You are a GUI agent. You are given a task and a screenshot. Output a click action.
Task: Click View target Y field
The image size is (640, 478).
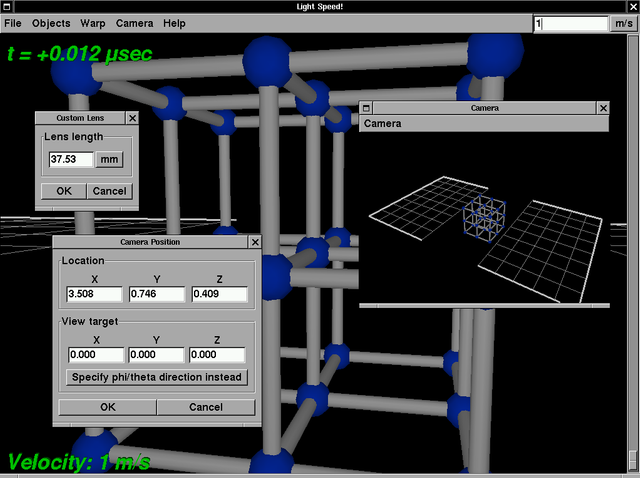coord(156,354)
